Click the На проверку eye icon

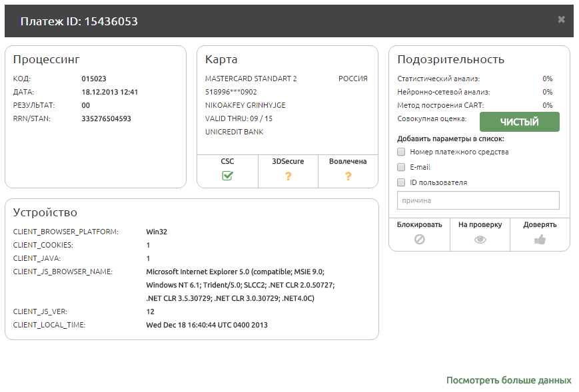click(480, 240)
